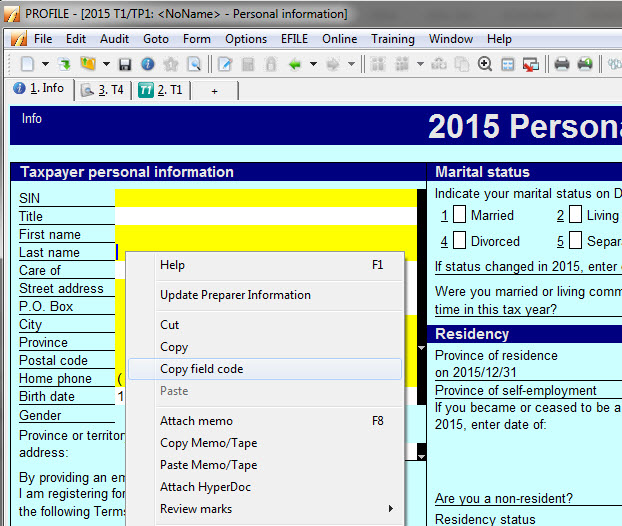Viewport: 622px width, 526px height.
Task: Click the green back arrow icon
Action: (295, 64)
